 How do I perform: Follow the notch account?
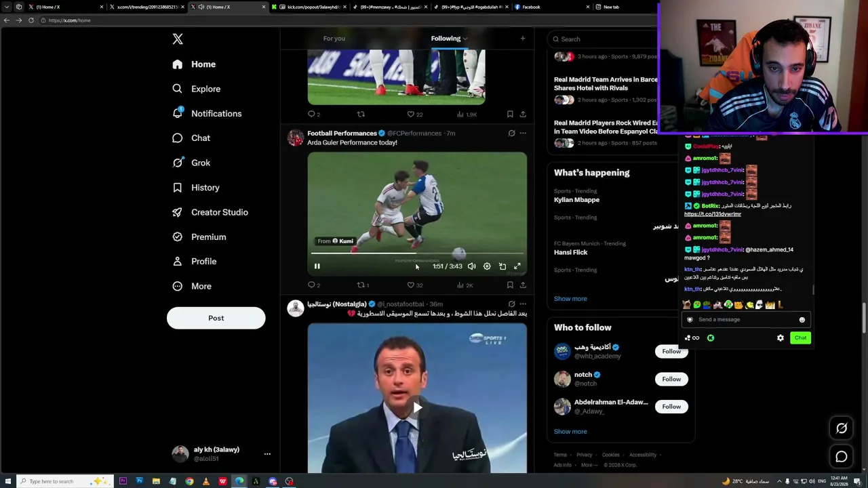tap(671, 379)
